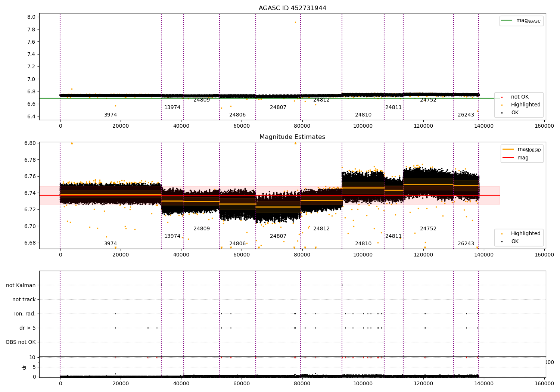Click the 7.8 y-axis tick label
The image size is (560, 392).
pyautogui.click(x=31, y=29)
